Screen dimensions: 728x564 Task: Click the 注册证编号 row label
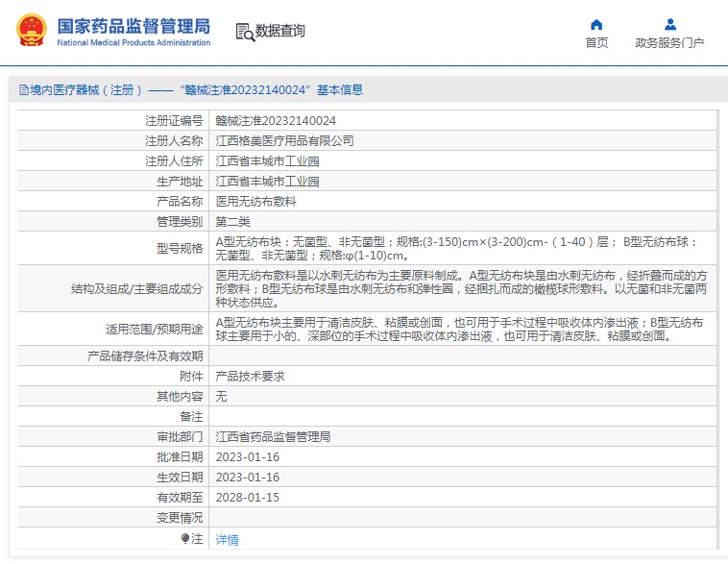[174, 121]
